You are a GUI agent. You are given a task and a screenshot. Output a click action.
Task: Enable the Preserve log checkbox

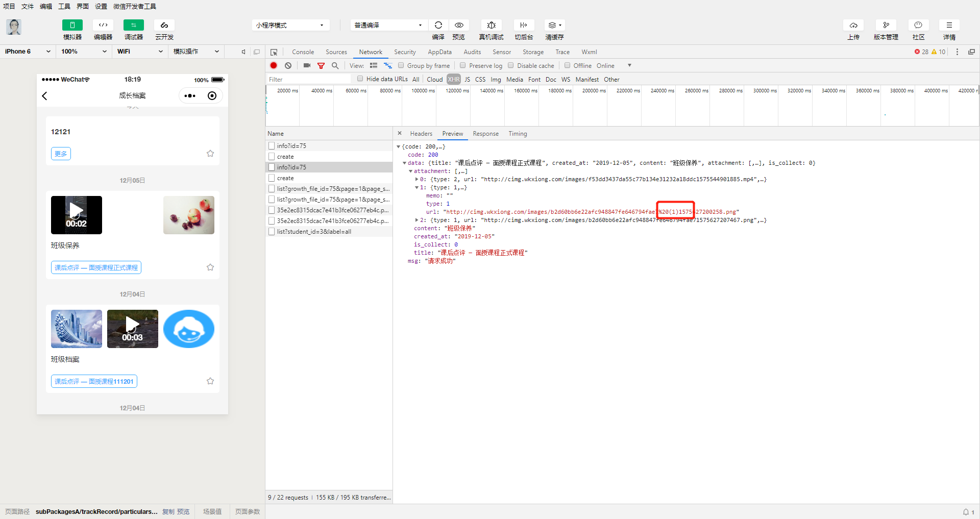click(462, 65)
